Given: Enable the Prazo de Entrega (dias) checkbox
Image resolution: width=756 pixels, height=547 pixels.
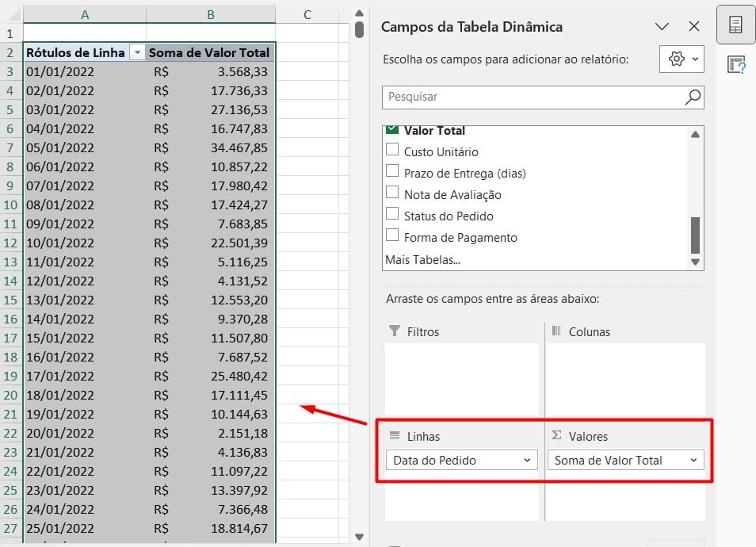Looking at the screenshot, I should (392, 171).
